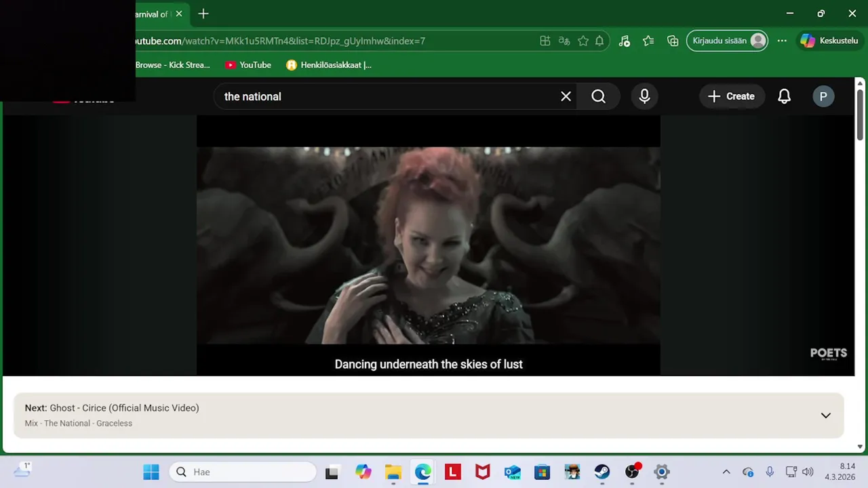Image resolution: width=868 pixels, height=488 pixels.
Task: Open the Browse - Kick Stream bookmark
Action: point(172,65)
